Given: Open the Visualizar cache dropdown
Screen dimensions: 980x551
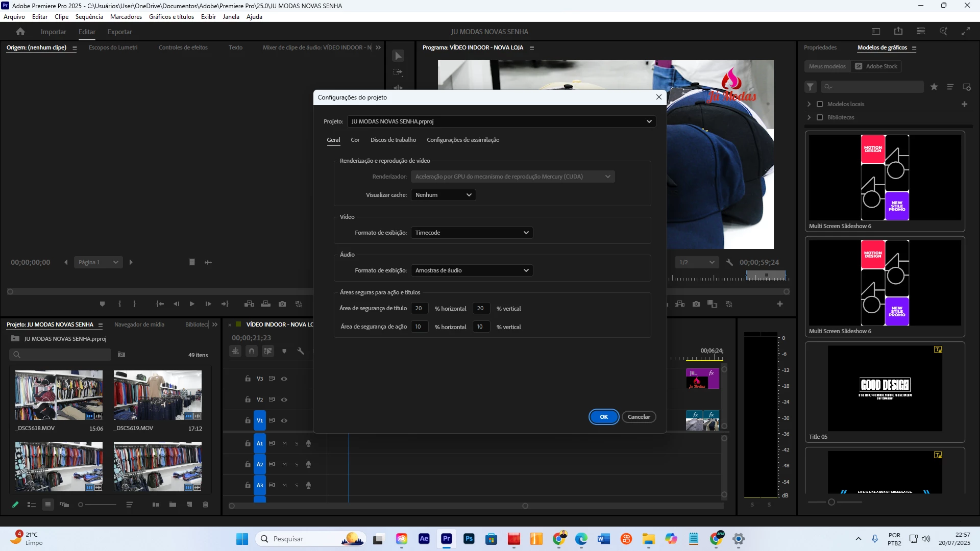Looking at the screenshot, I should 443,195.
